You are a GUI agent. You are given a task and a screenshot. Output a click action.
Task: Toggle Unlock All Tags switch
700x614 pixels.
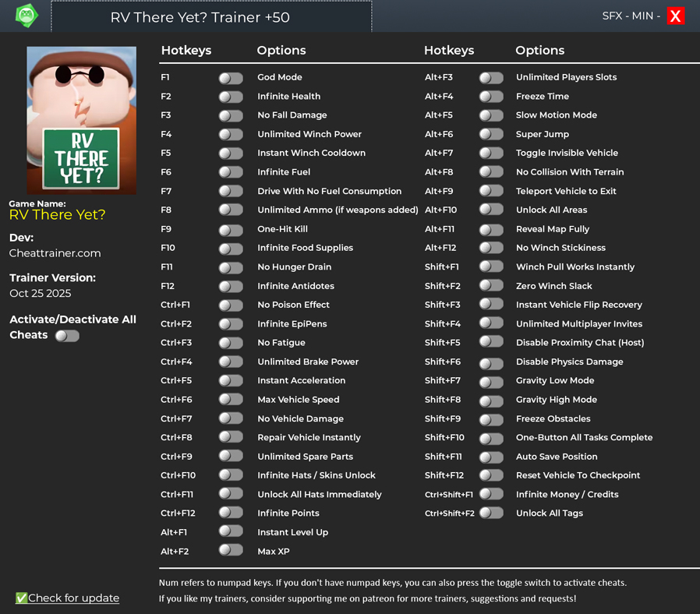click(x=491, y=513)
